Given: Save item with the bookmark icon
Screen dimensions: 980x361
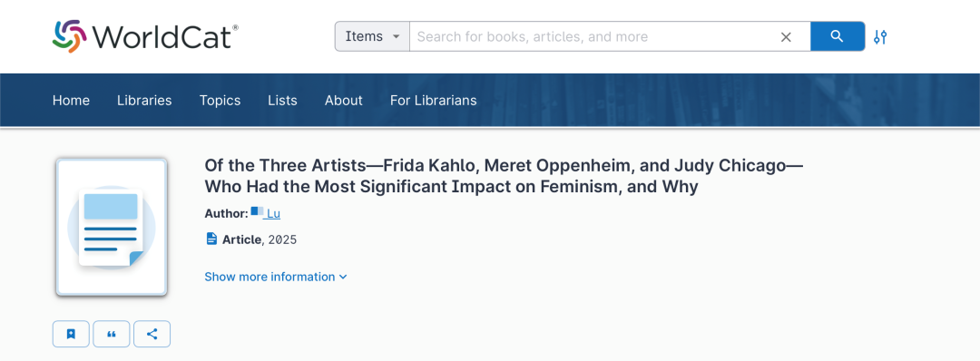Looking at the screenshot, I should [x=72, y=334].
